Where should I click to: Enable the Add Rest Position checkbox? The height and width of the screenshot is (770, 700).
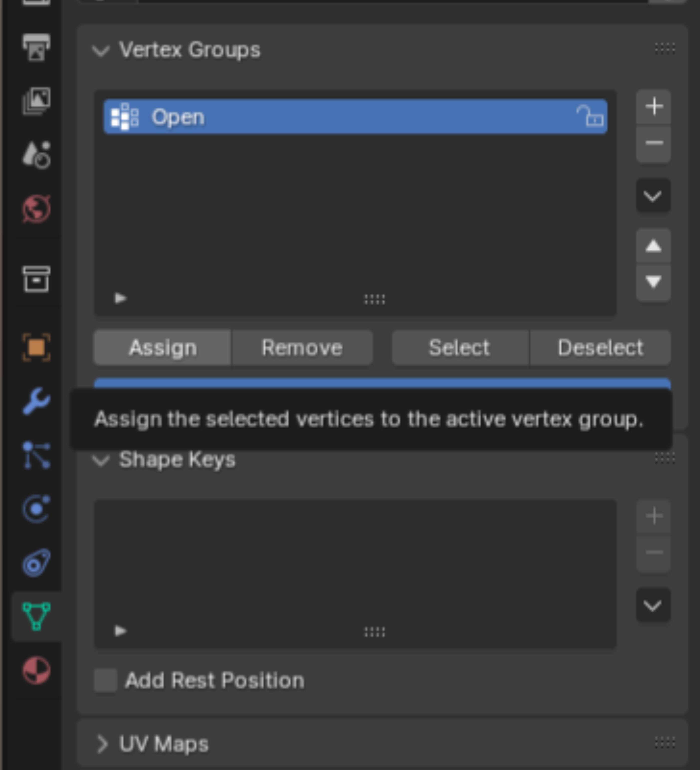pos(106,680)
